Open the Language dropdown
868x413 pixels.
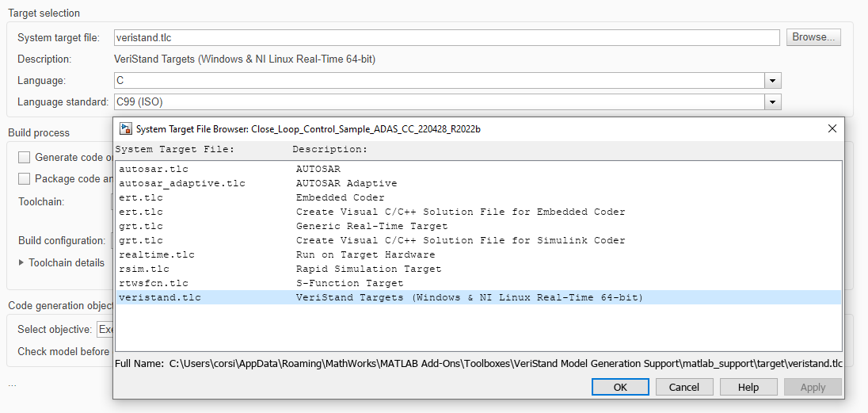[x=772, y=80]
